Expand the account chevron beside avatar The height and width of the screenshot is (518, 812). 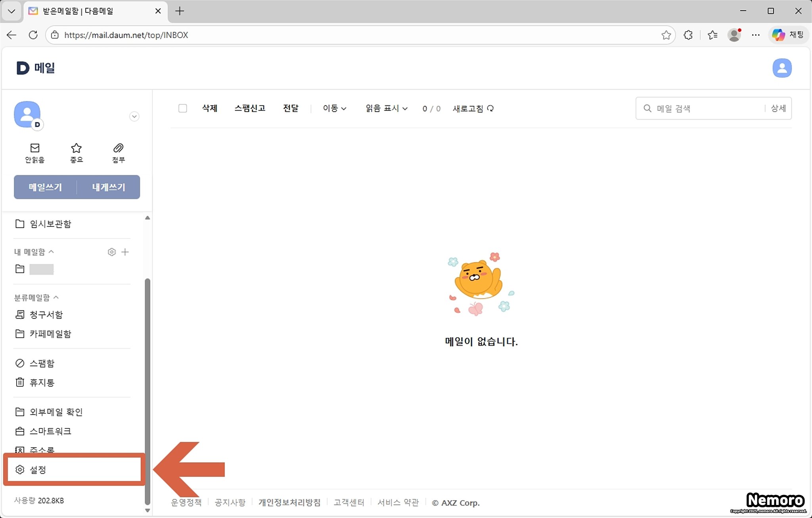tap(134, 117)
